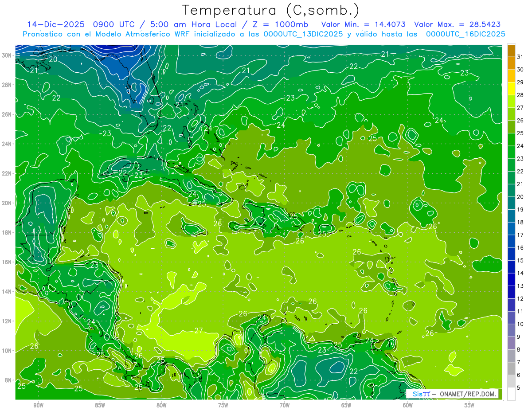Click the colorbar label '9'

coord(519,337)
